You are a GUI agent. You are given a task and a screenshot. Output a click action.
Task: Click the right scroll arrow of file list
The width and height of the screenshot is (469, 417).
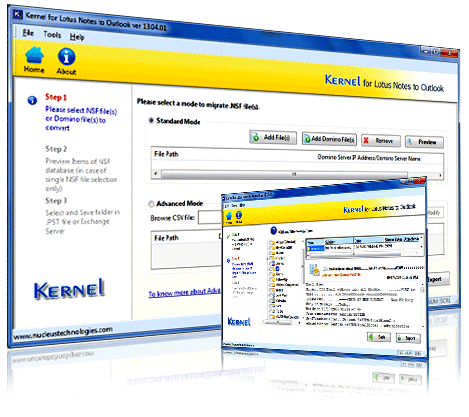440,175
